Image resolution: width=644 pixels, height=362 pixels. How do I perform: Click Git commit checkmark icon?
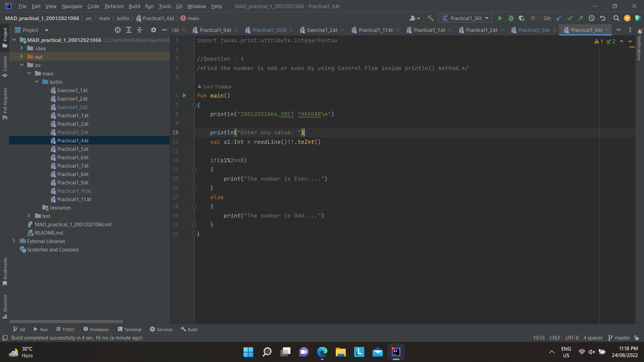570,18
